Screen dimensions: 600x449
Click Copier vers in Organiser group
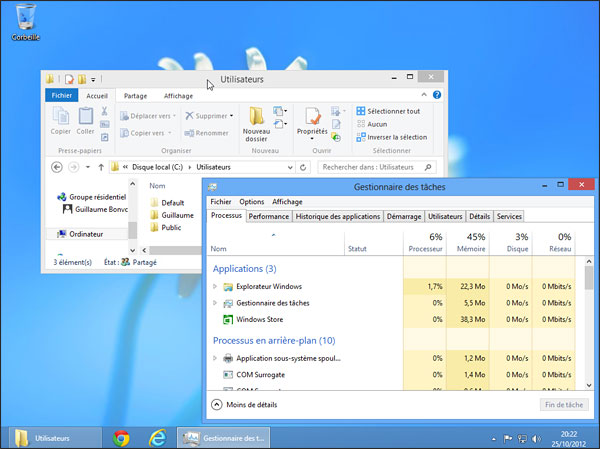tap(145, 133)
